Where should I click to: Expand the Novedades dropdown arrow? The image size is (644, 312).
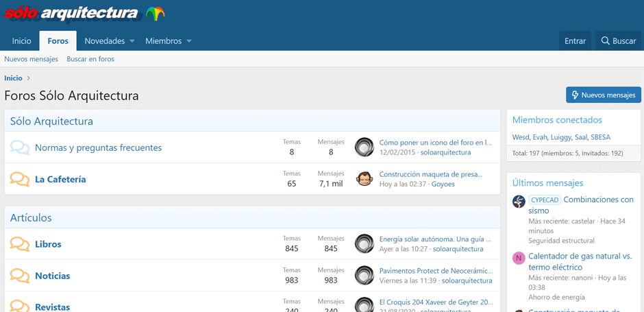pyautogui.click(x=132, y=41)
